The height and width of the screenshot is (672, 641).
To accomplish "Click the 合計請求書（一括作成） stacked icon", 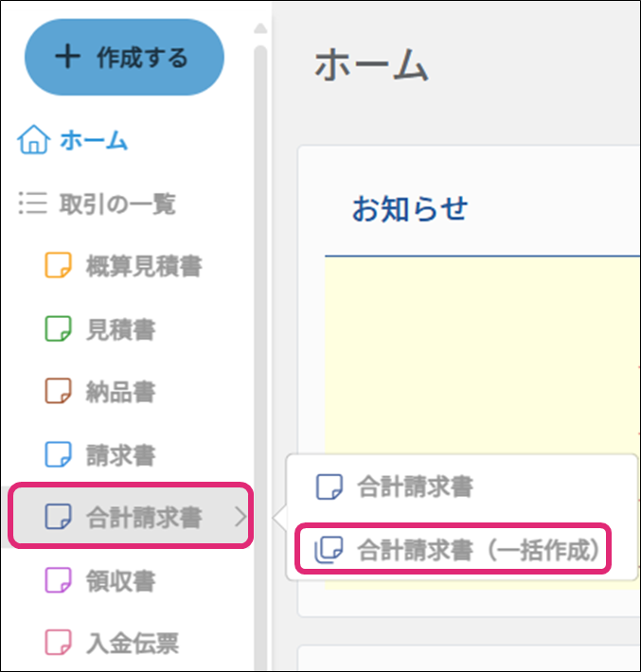I will pyautogui.click(x=328, y=550).
